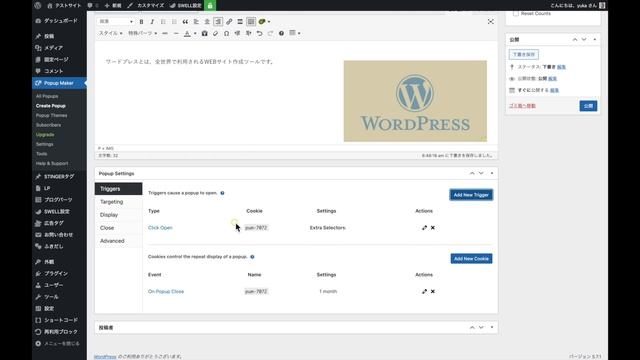Click the green lock icon in admin bar
Screen dimensions: 640x360
coord(210,5)
